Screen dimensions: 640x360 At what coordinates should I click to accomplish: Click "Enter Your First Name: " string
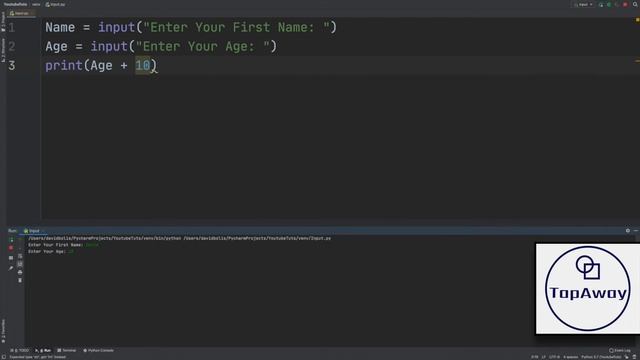[236, 27]
